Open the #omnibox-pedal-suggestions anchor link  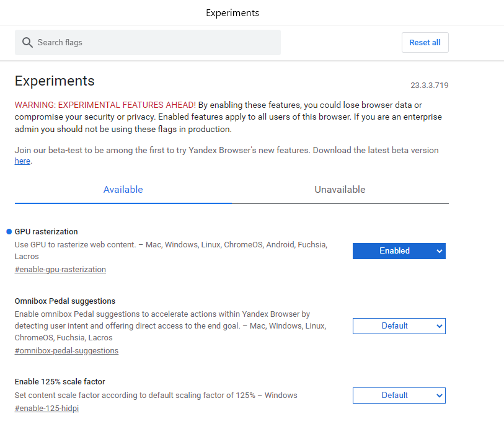pos(66,351)
